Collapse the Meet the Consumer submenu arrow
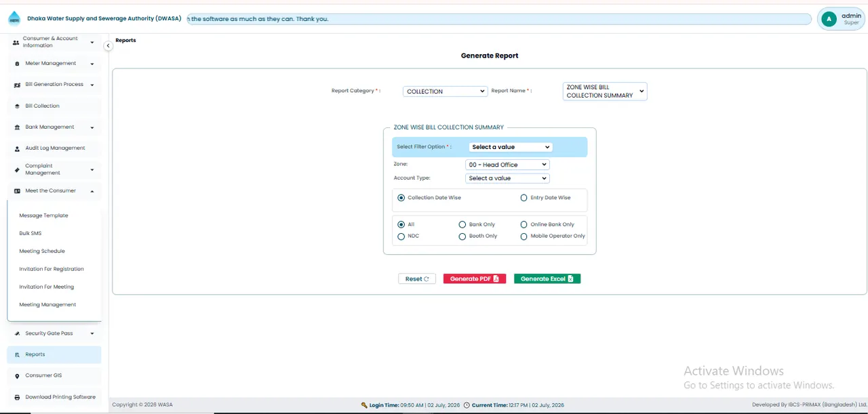This screenshot has width=868, height=414. 92,191
